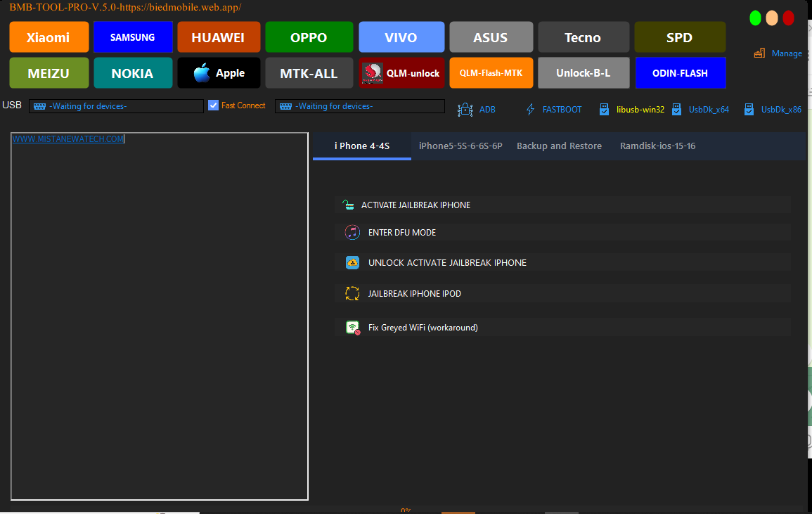The height and width of the screenshot is (514, 812).
Task: Select the NOKIA brand button
Action: (x=133, y=73)
